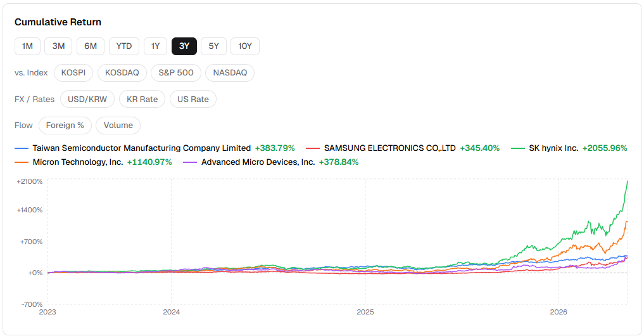Toggle the Volume flow chip

[x=118, y=126]
